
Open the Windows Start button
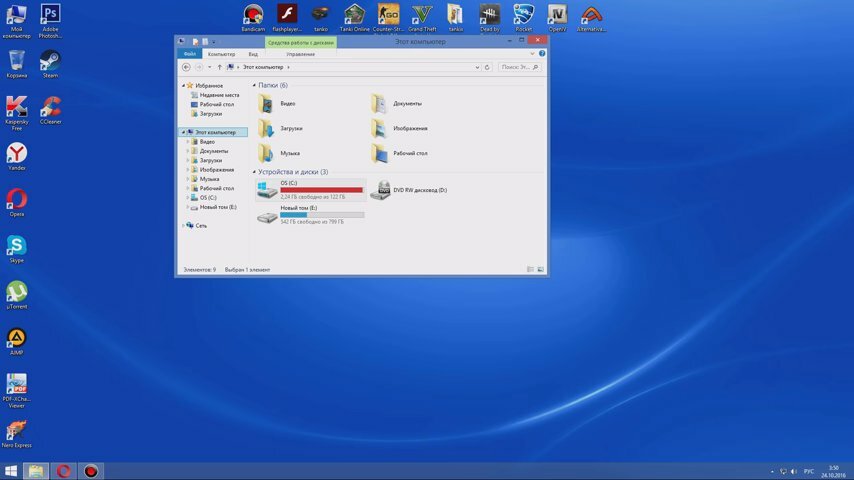[x=11, y=471]
